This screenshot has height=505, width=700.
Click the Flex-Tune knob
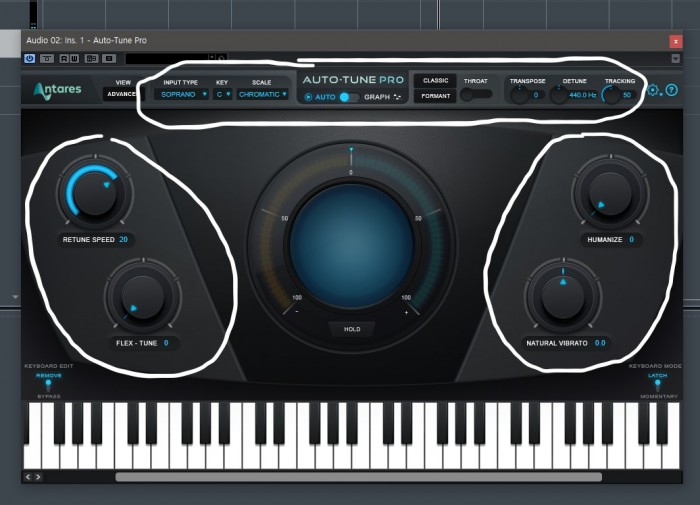click(143, 297)
